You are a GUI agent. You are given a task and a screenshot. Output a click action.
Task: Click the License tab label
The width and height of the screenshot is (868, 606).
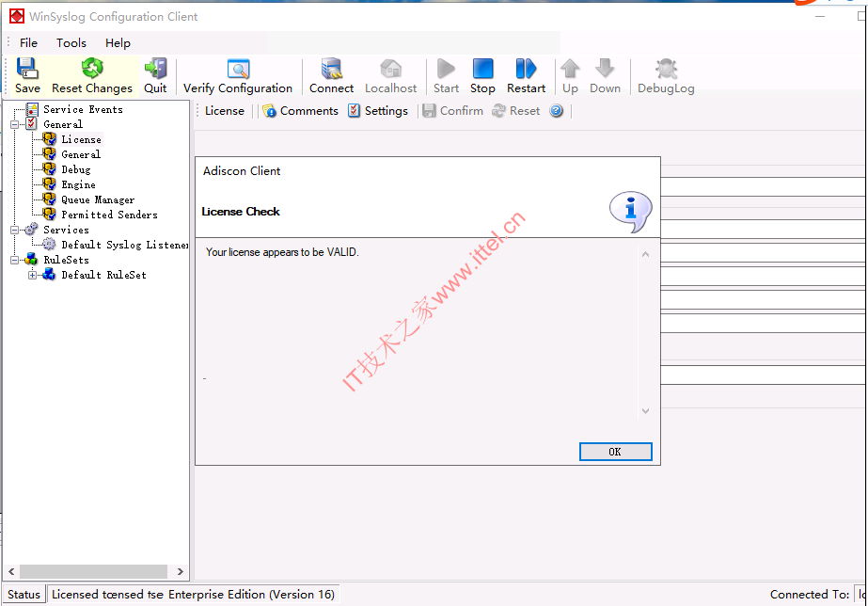coord(224,111)
